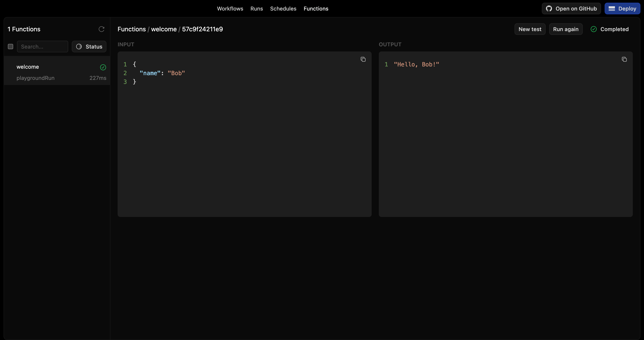The image size is (644, 340).
Task: Focus the Search functions input field
Action: 42,47
